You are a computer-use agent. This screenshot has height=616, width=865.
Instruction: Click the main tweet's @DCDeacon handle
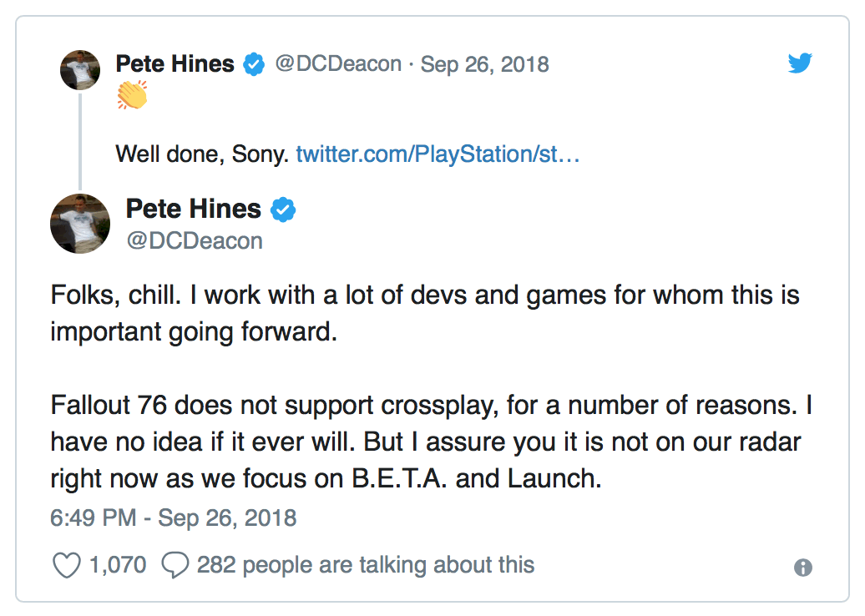pyautogui.click(x=195, y=241)
